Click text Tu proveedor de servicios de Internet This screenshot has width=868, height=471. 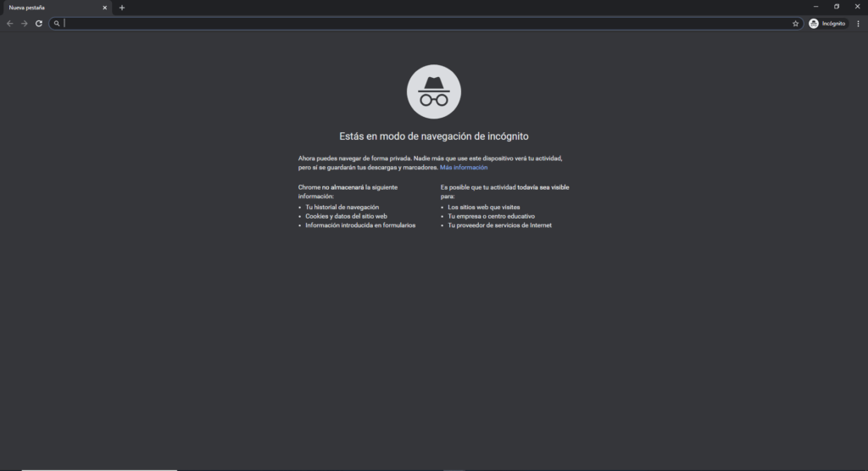point(499,225)
